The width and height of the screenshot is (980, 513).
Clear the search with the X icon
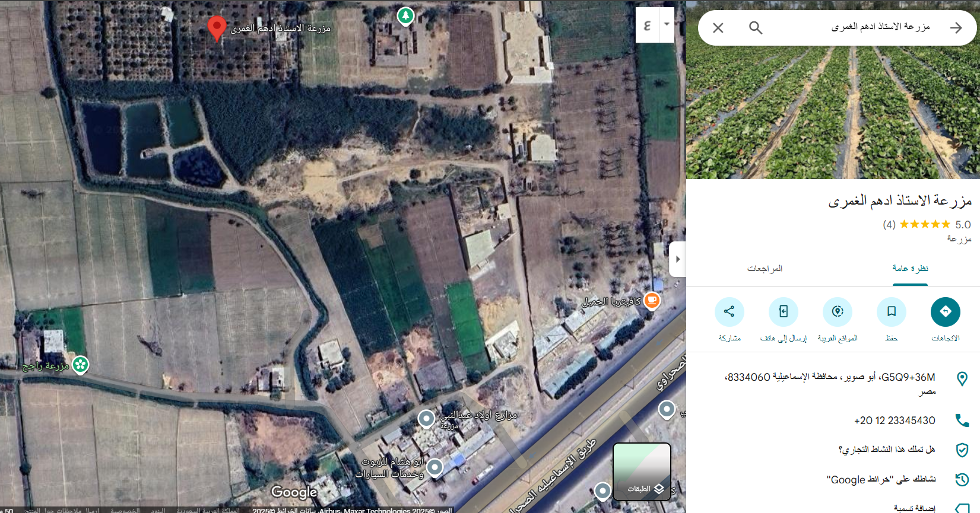tap(718, 28)
